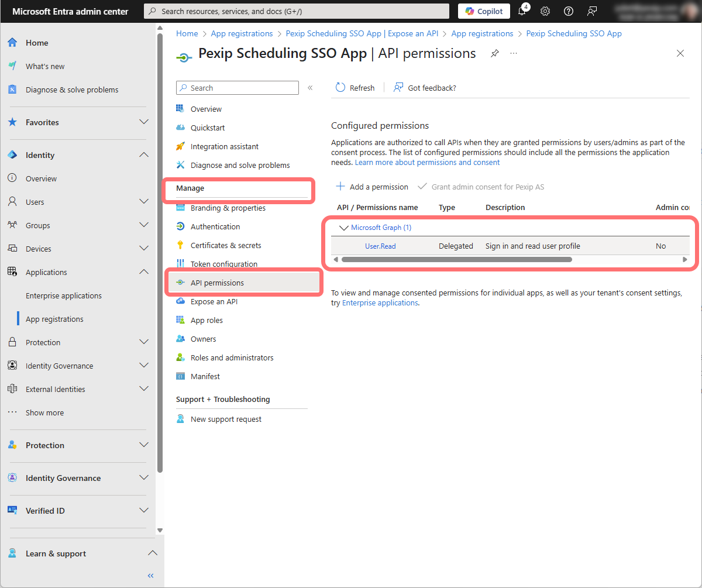Select Expose an API in menu
The height and width of the screenshot is (588, 702).
(214, 301)
